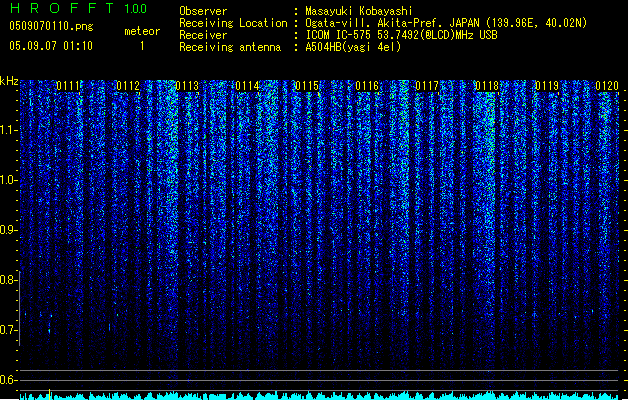Click the 0112 time marker
Viewport: 629px width, 400px height.
[x=128, y=86]
